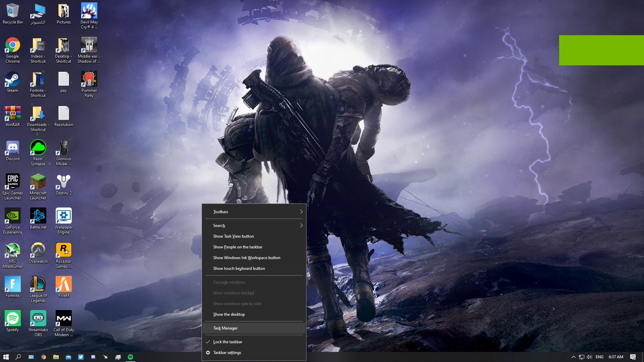Select the Minecraft Launcher desktop icon

38,187
